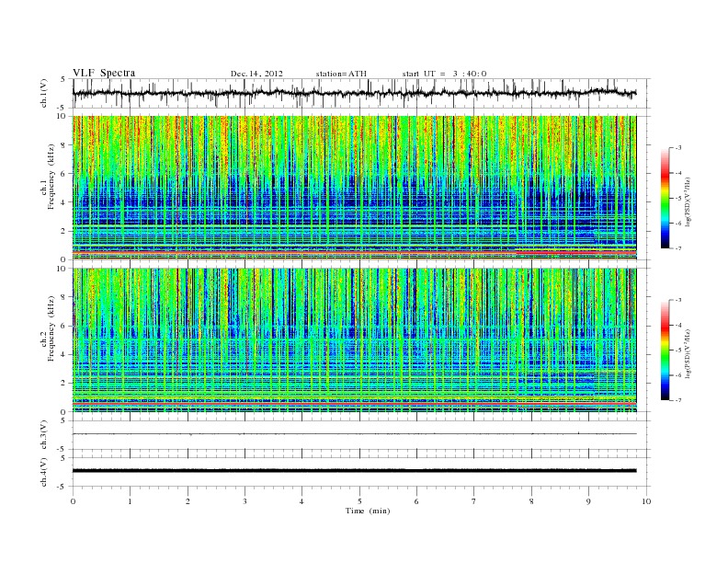
Task: Click time axis tick label "9"
Action: click(x=588, y=501)
